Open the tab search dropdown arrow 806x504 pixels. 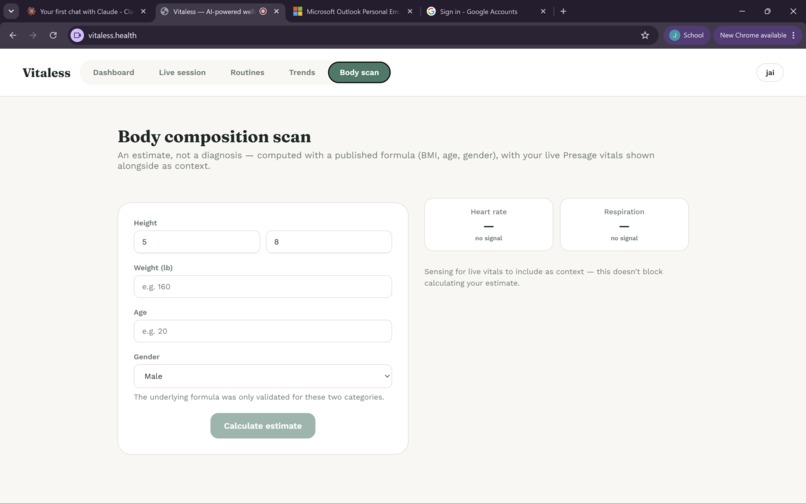pos(11,11)
